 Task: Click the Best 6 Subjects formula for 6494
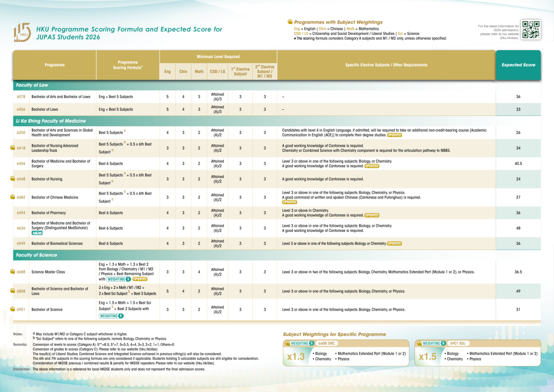[111, 213]
